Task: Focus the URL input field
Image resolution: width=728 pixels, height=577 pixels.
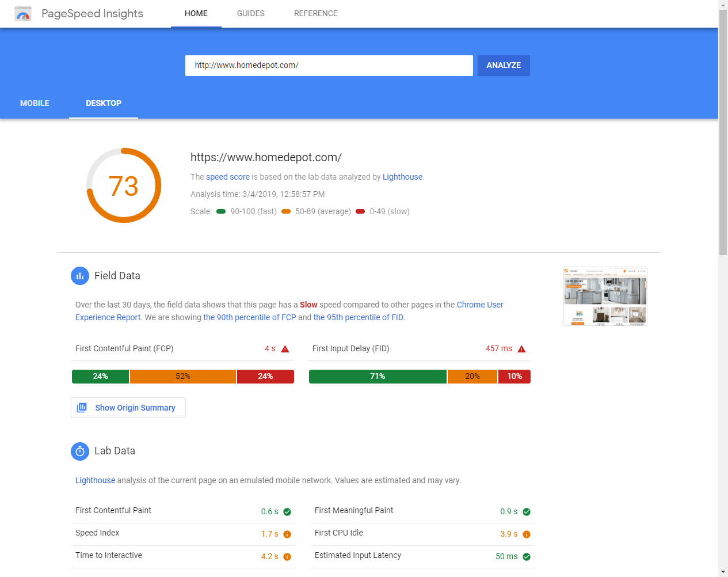Action: (x=329, y=66)
